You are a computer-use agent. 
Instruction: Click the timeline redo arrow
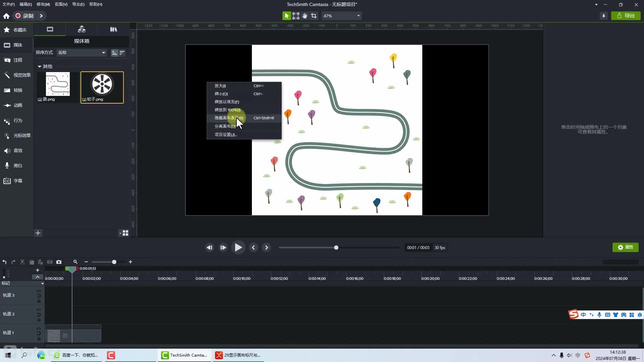pos(13,262)
